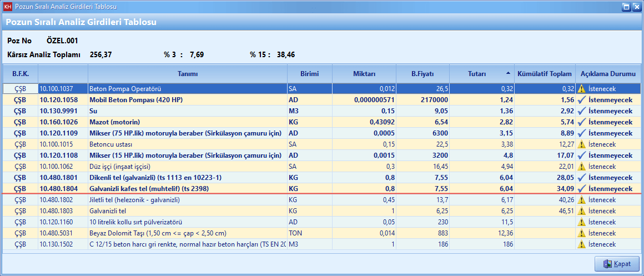Click the checkmark icon on Galvanizli kafes tel row
The width and height of the screenshot is (644, 276).
pyautogui.click(x=581, y=189)
